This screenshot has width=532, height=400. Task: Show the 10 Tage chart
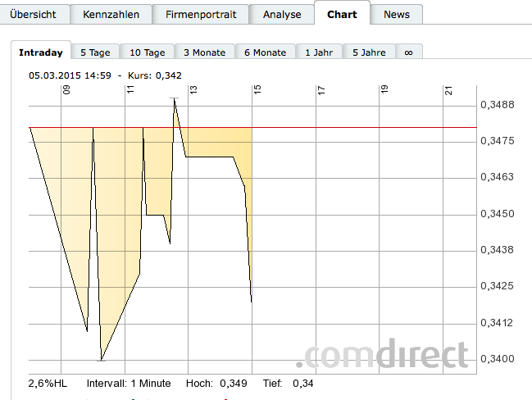(x=148, y=52)
